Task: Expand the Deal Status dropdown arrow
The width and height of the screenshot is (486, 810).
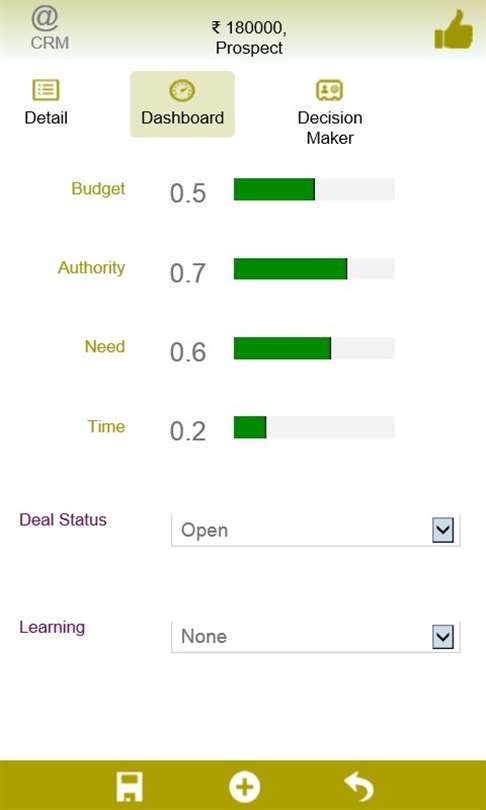Action: point(443,531)
